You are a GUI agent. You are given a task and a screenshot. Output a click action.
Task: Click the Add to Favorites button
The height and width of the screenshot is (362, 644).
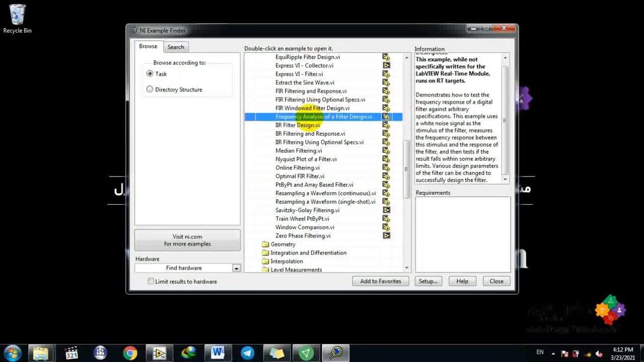pos(380,282)
